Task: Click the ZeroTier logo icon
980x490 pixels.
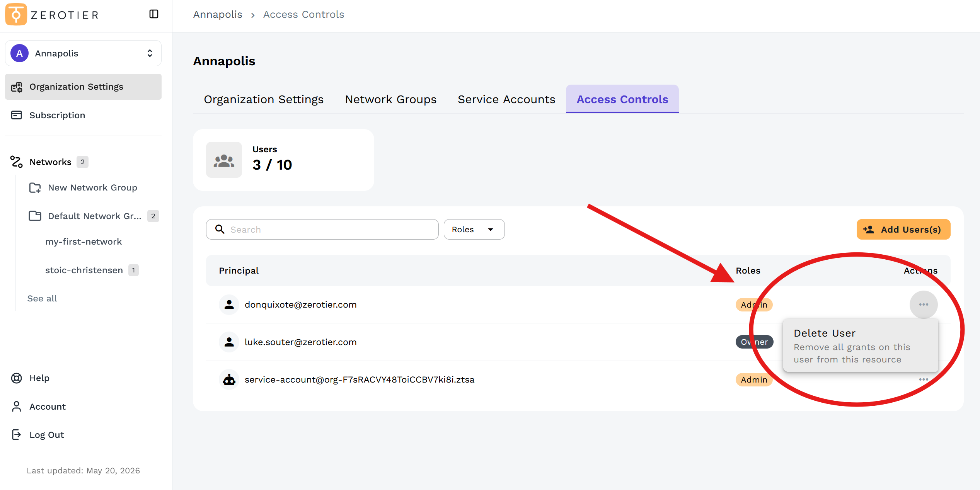Action: click(16, 14)
